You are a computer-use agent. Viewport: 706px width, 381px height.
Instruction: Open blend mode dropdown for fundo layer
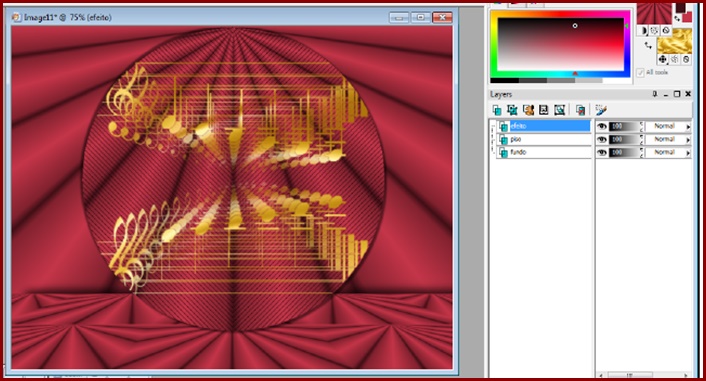pos(668,153)
